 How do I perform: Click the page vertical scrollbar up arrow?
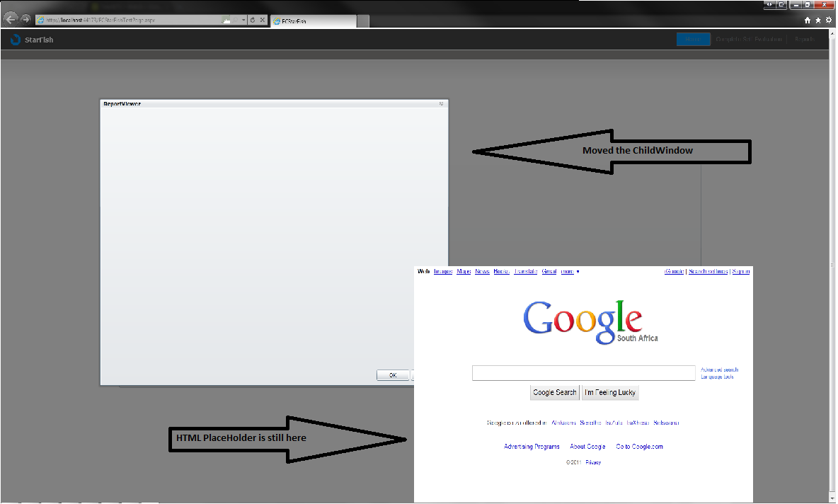tap(832, 34)
